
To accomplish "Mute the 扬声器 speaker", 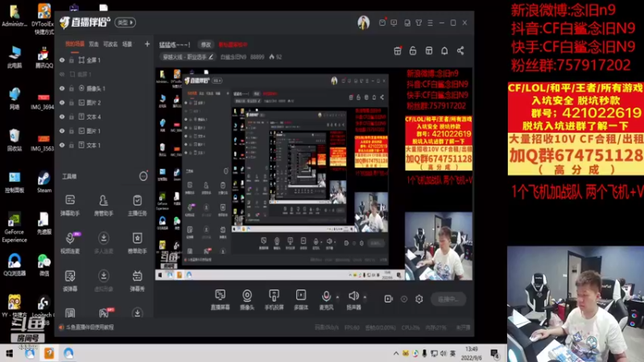I will pyautogui.click(x=353, y=299).
